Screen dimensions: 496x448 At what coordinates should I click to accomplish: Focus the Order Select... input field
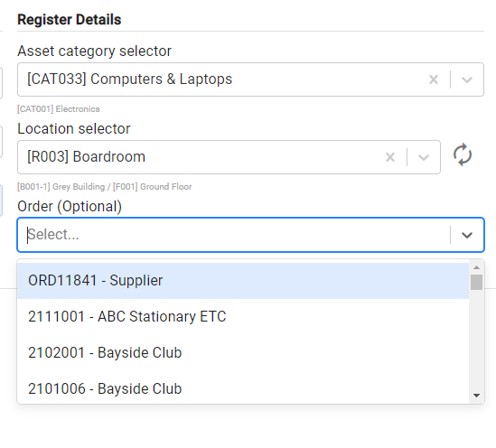click(233, 235)
